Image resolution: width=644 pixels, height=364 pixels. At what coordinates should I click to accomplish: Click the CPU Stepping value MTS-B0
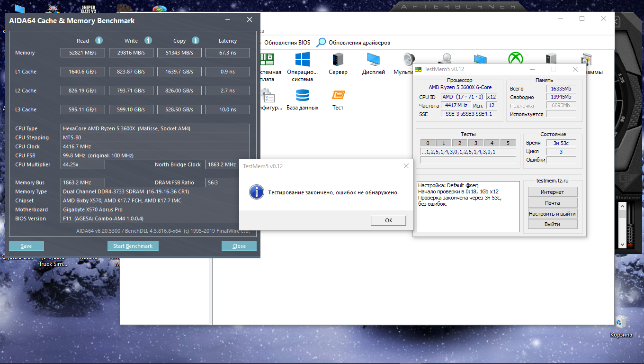pyautogui.click(x=155, y=137)
